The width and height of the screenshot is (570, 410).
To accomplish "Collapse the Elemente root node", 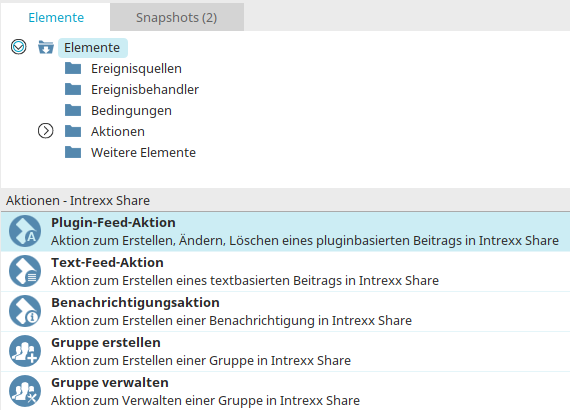I will point(19,47).
